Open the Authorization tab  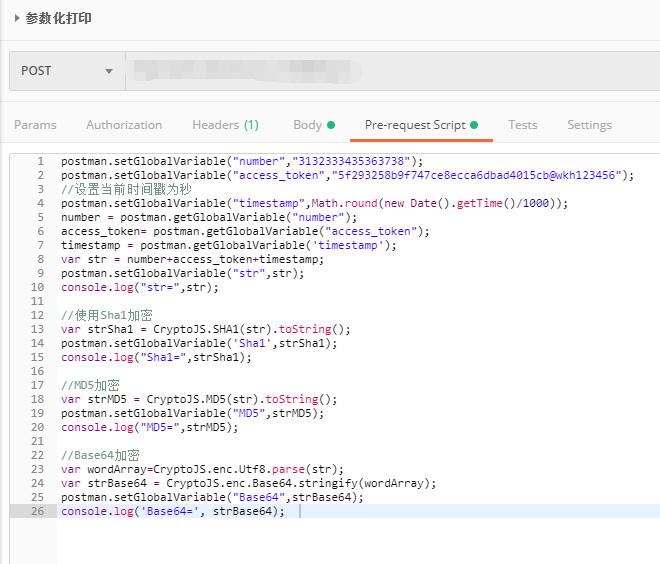[x=124, y=125]
